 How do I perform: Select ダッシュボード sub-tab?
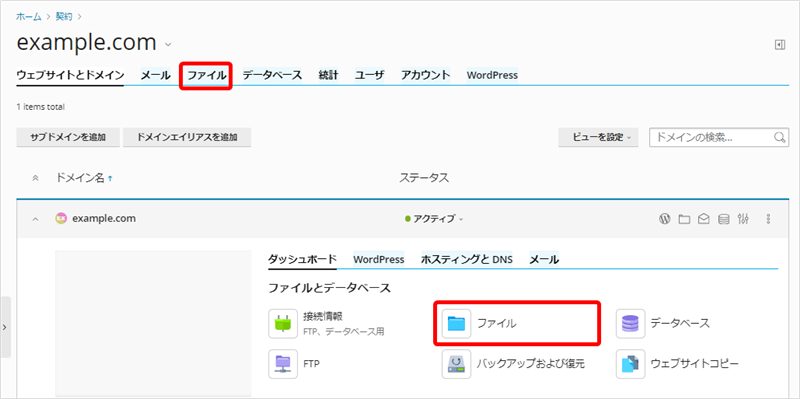(x=303, y=259)
